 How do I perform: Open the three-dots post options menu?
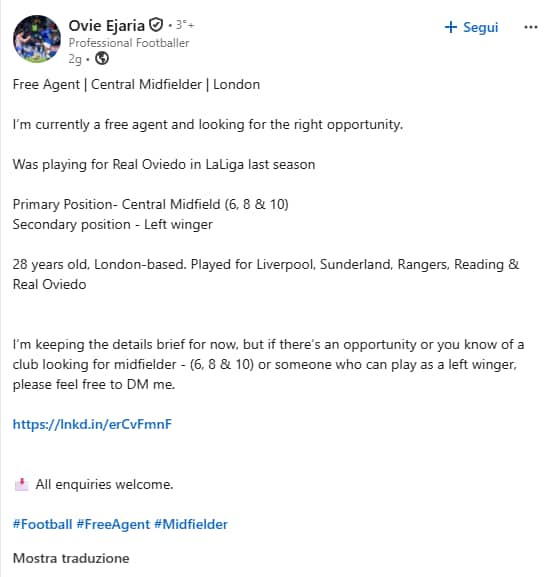click(531, 27)
